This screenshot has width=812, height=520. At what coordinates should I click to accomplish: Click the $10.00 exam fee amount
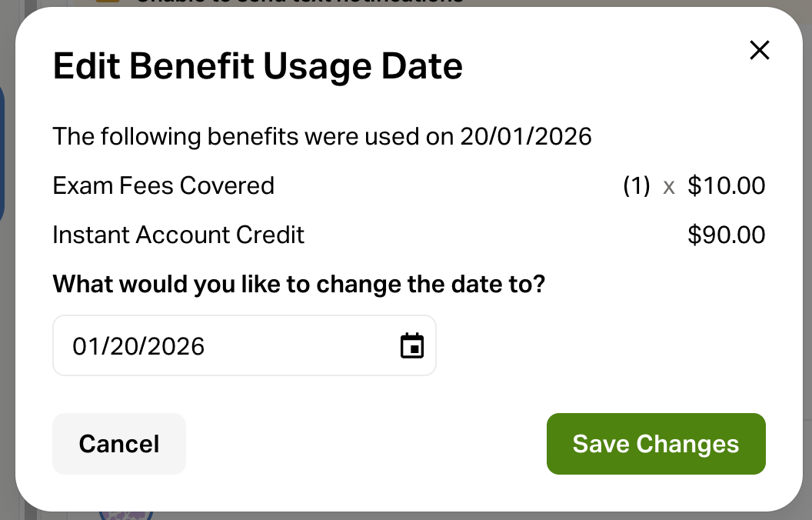(x=726, y=185)
